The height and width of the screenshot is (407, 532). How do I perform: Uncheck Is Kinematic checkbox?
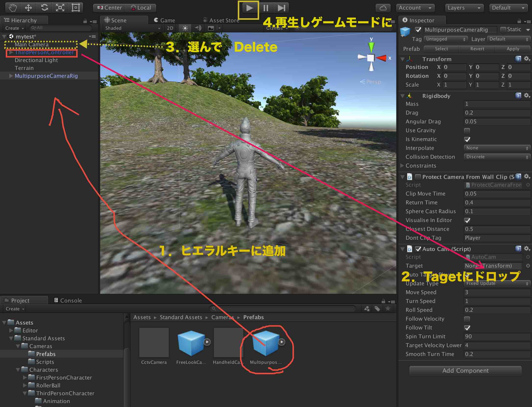click(467, 139)
